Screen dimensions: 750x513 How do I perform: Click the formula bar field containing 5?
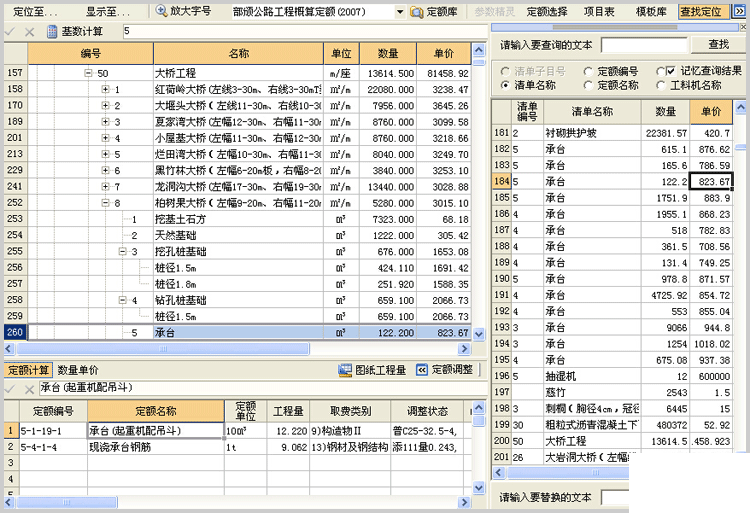pyautogui.click(x=304, y=32)
